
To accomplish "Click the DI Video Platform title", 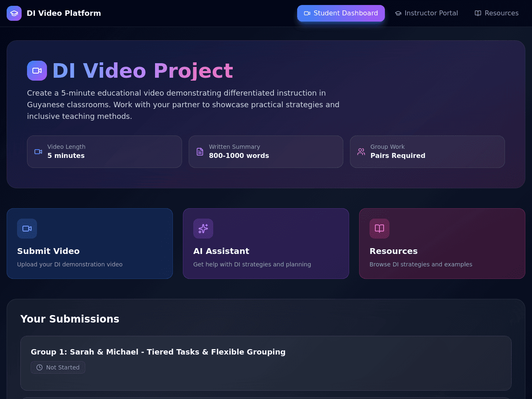I will coord(64,13).
